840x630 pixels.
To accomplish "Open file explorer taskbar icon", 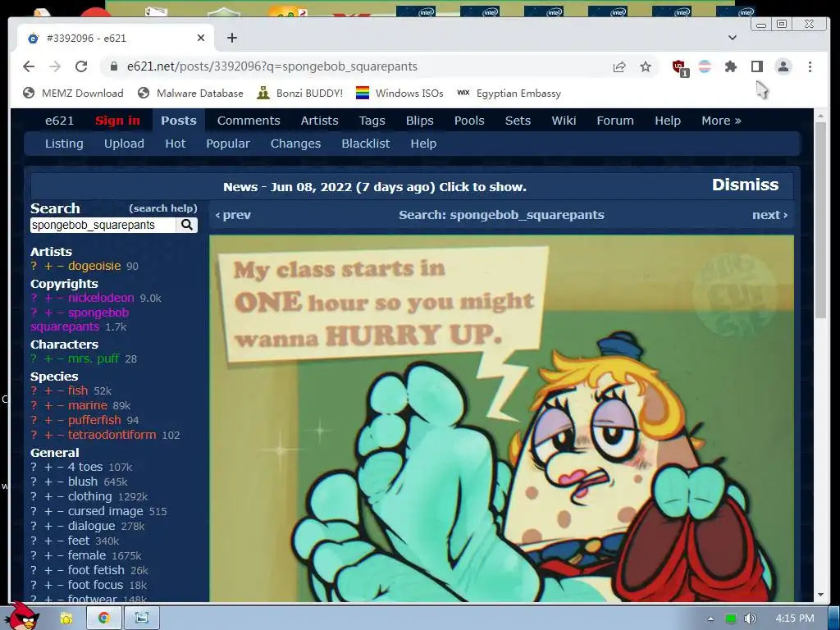I will (x=66, y=618).
